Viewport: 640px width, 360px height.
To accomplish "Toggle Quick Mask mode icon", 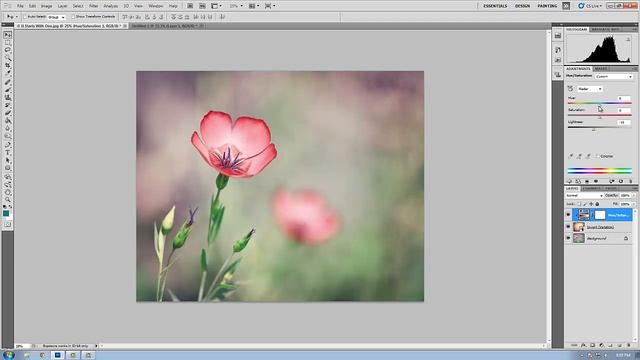I will point(7,224).
